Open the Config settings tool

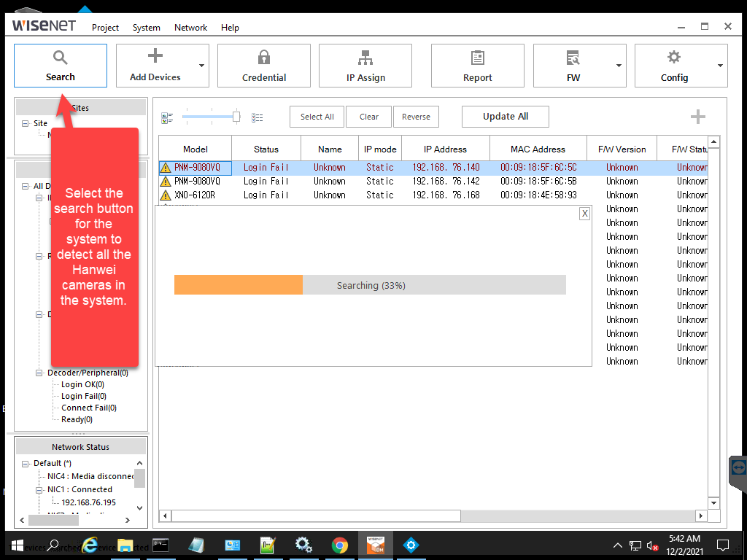673,66
